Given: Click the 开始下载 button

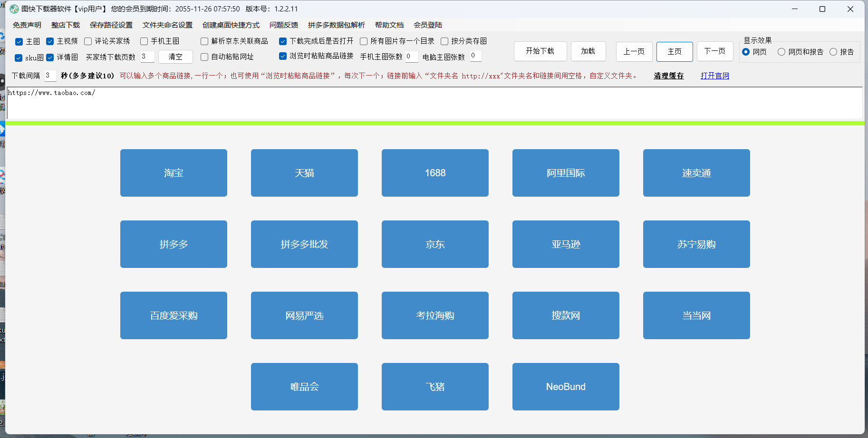Looking at the screenshot, I should 540,51.
